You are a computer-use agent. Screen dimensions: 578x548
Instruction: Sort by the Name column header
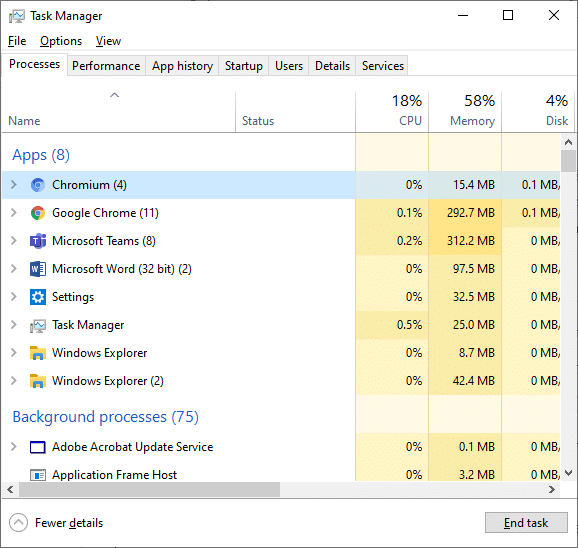click(118, 111)
